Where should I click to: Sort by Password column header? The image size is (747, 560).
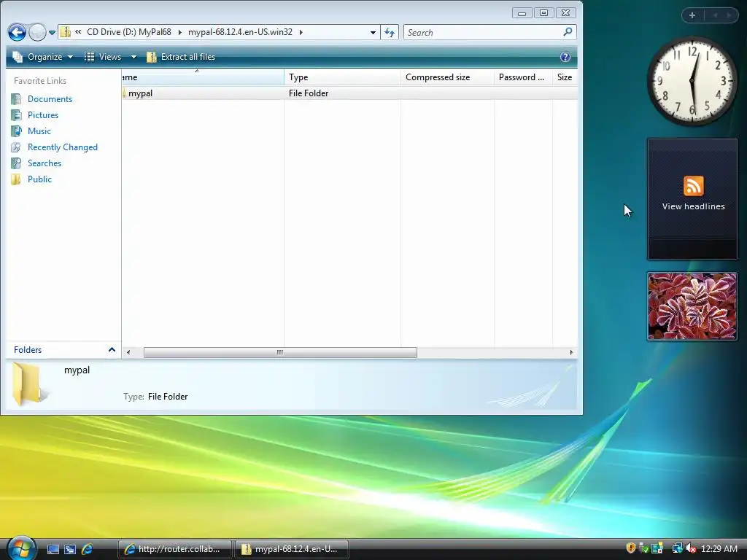[x=523, y=77]
